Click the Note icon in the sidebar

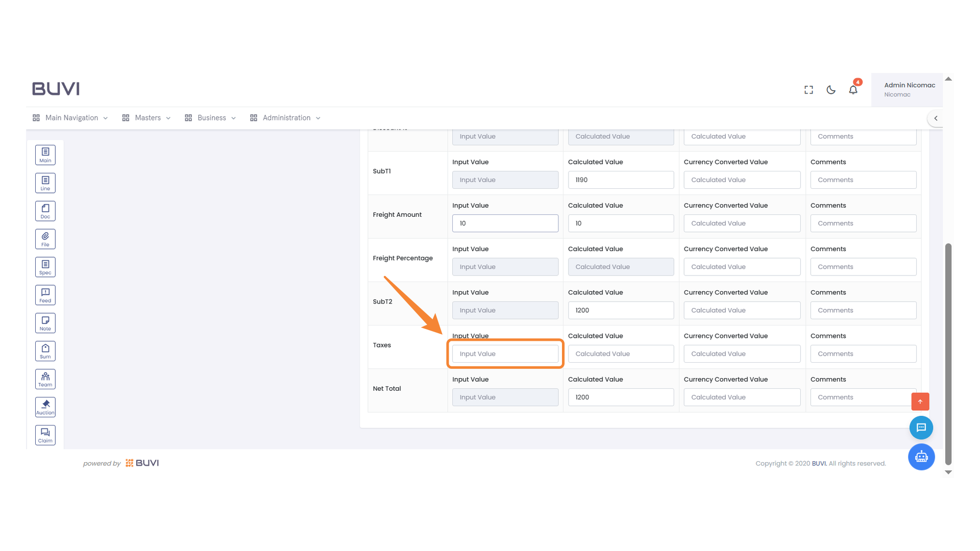[45, 322]
